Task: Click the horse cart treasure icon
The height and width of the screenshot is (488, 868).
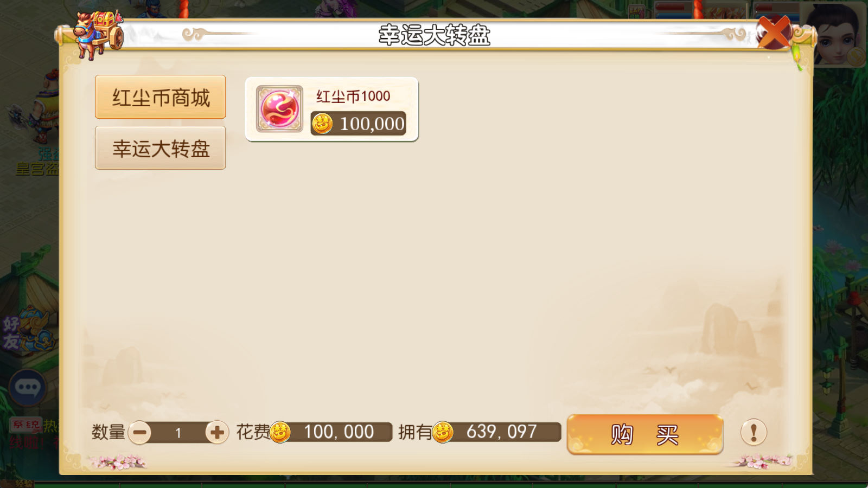Action: [x=99, y=34]
